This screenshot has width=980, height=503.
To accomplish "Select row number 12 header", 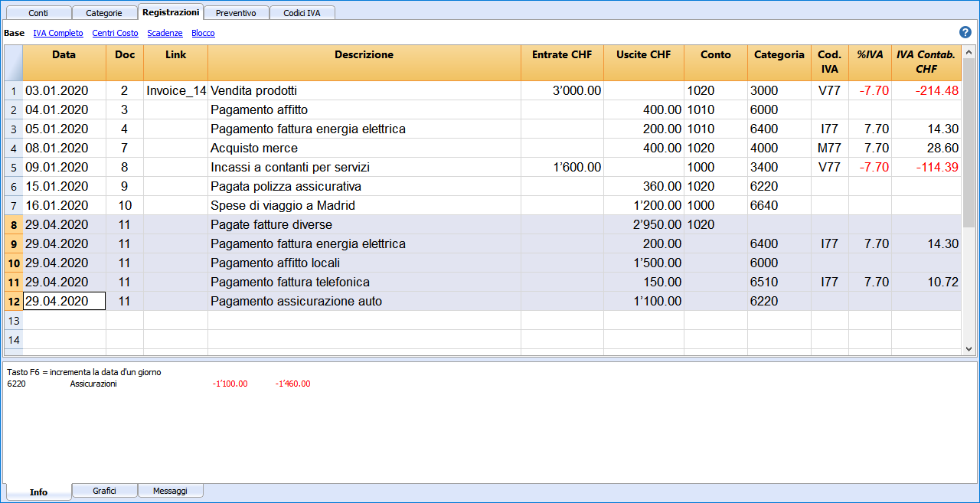I will click(14, 301).
